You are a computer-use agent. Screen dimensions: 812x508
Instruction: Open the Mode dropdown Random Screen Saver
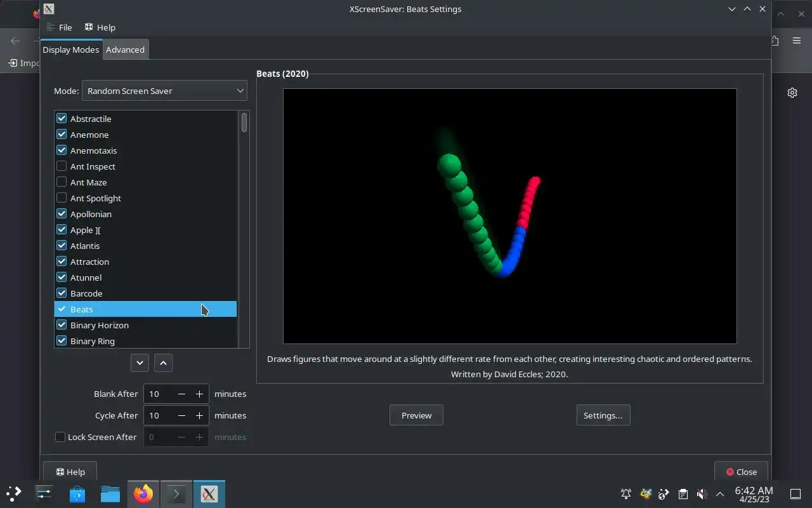tap(164, 91)
